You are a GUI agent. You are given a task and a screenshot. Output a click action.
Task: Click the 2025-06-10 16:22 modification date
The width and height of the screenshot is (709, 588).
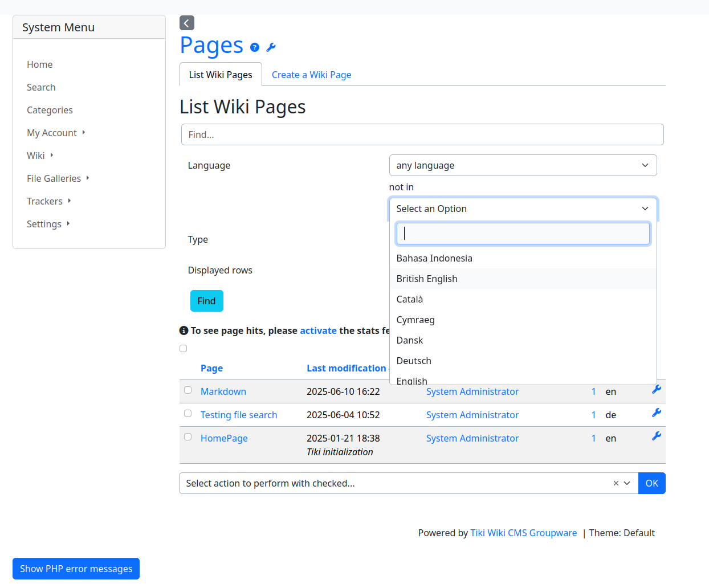[343, 391]
